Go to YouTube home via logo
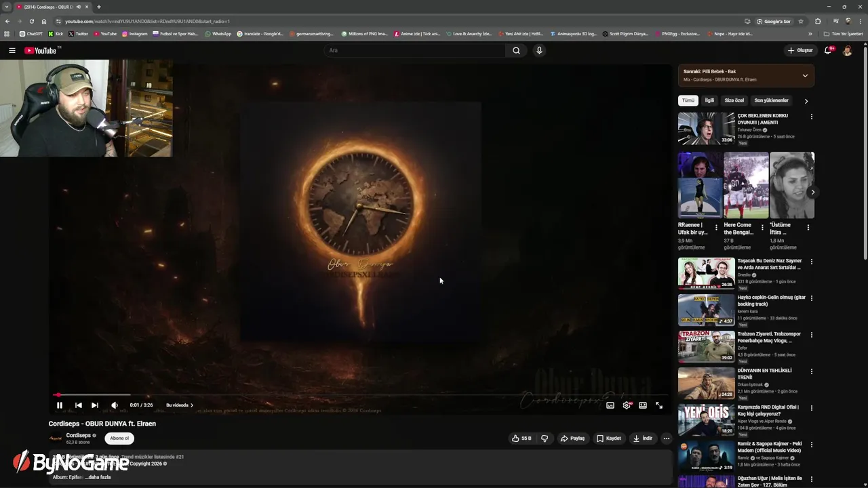Screen dimensions: 868x488 pyautogui.click(x=41, y=50)
